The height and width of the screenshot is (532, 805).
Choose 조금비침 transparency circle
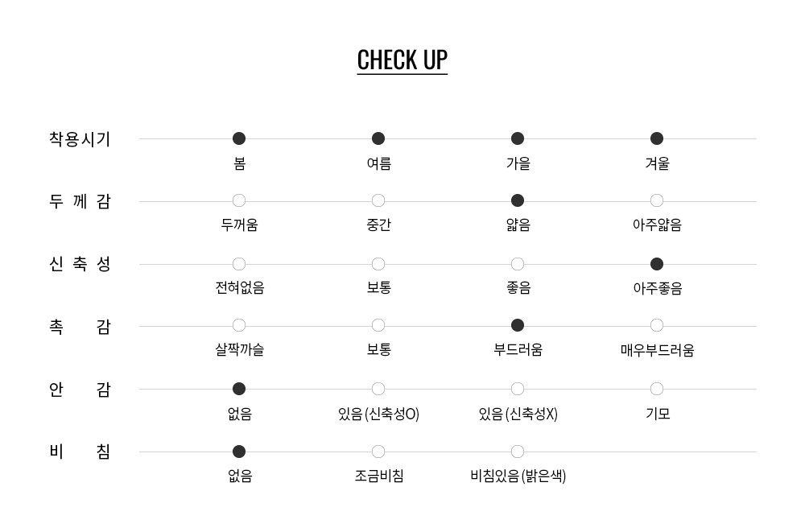(x=378, y=452)
